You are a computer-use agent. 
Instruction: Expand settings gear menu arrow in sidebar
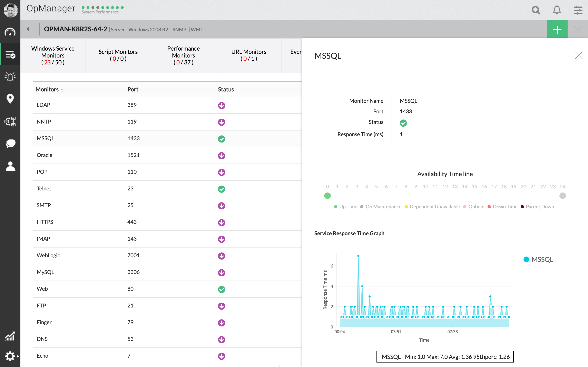[18, 356]
